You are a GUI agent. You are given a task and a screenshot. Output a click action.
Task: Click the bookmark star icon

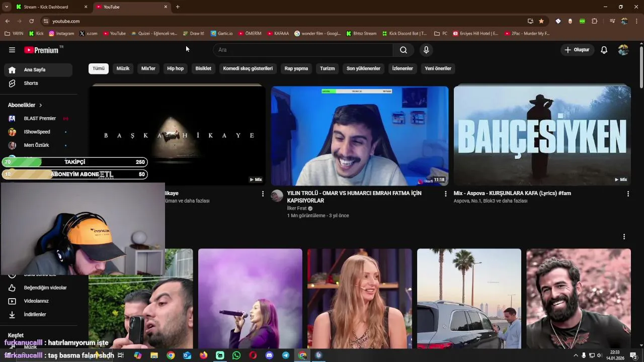541,21
